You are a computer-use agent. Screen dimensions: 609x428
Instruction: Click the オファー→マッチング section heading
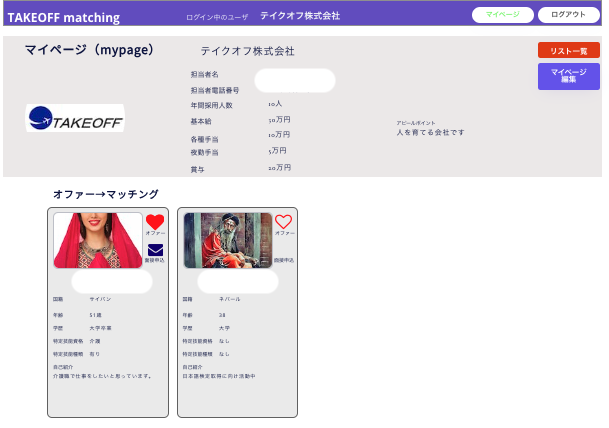(105, 194)
